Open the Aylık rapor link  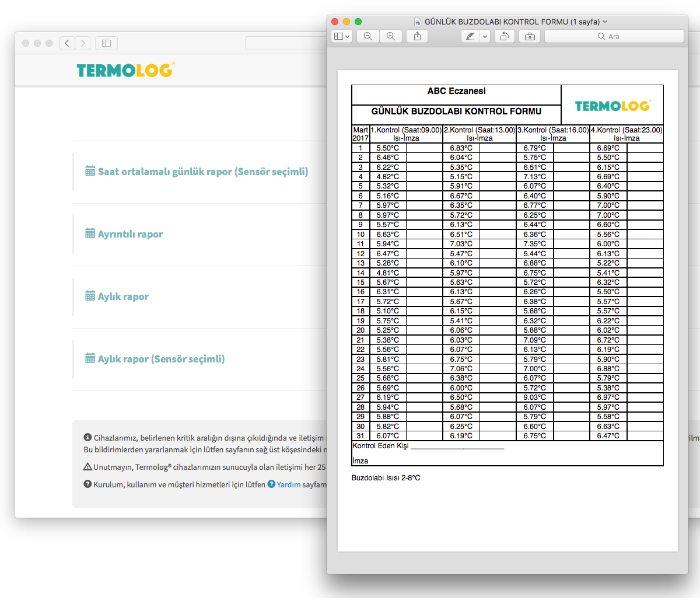pyautogui.click(x=123, y=296)
